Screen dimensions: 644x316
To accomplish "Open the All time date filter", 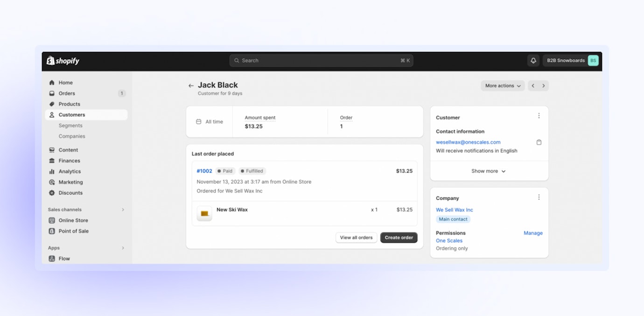I will pos(210,122).
